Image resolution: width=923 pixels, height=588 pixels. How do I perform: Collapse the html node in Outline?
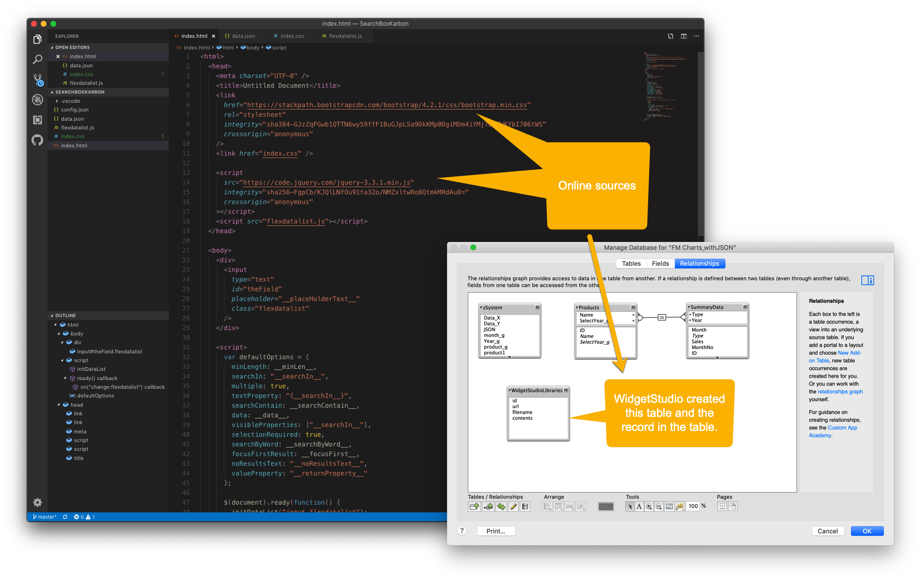[x=55, y=325]
